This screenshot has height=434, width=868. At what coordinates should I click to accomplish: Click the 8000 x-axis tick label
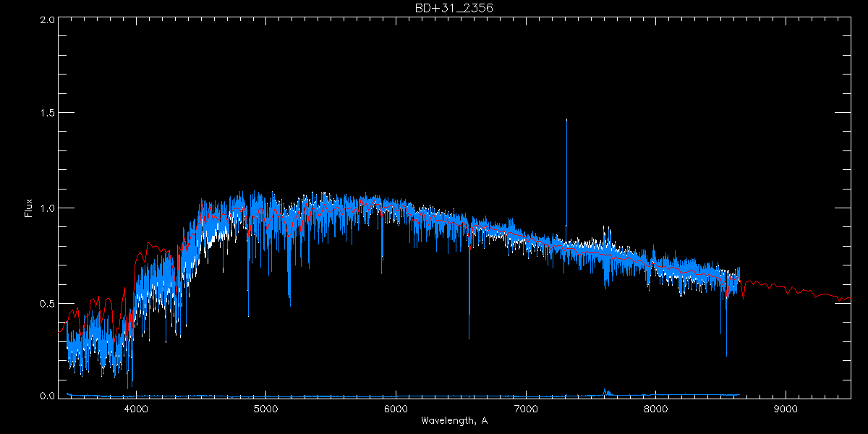655,408
